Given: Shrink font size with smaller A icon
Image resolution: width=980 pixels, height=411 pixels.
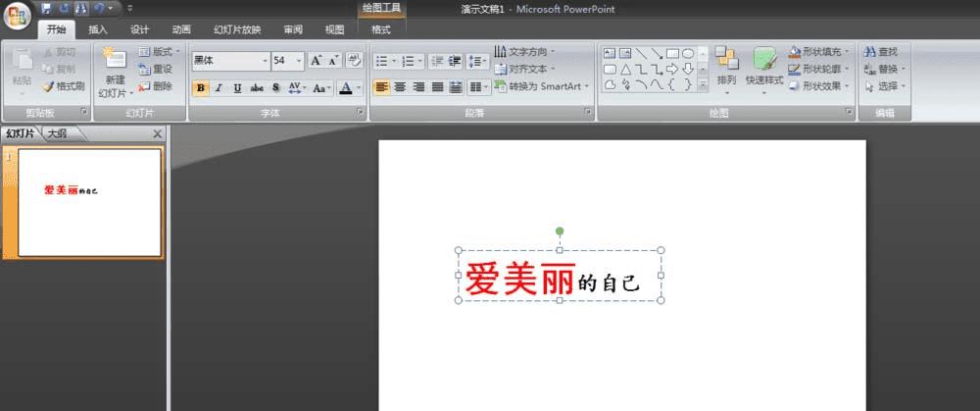Looking at the screenshot, I should pos(334,61).
